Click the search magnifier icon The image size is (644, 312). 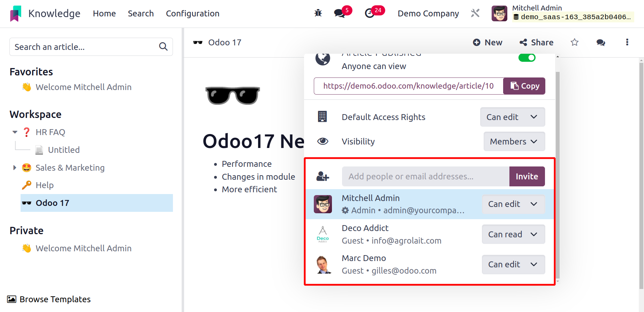(x=163, y=46)
